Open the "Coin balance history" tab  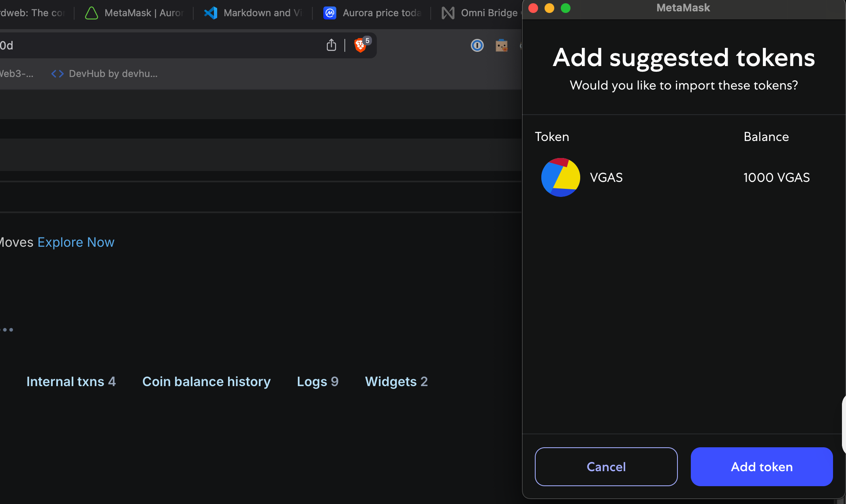[206, 381]
